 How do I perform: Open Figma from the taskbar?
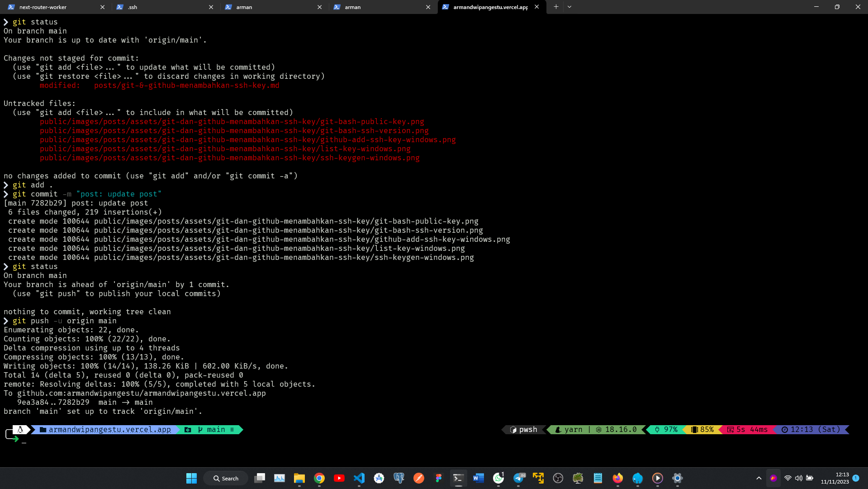(438, 478)
